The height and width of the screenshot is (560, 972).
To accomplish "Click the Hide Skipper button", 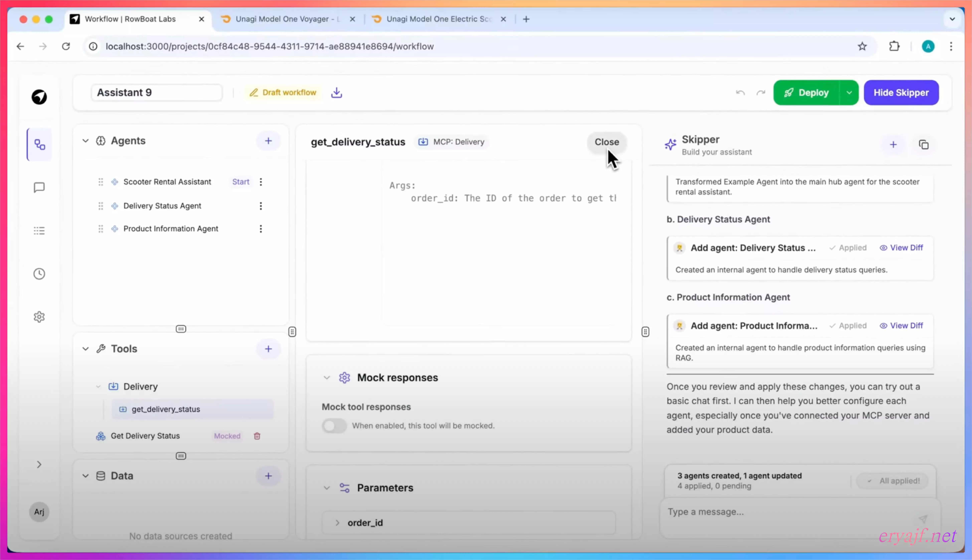I will coord(901,93).
